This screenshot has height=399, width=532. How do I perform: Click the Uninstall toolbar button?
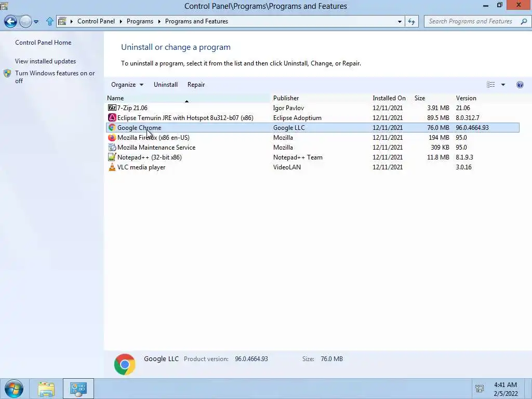click(166, 85)
